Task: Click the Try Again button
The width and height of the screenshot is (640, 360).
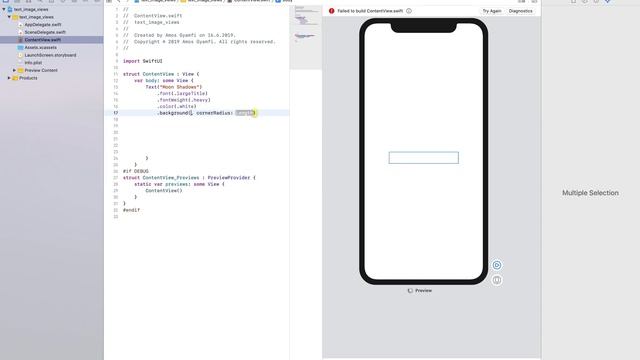Action: 492,11
